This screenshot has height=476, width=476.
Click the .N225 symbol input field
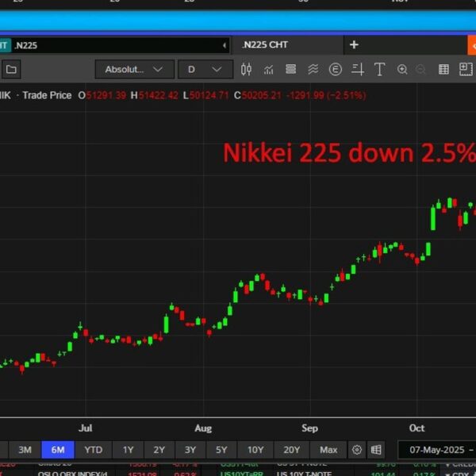(119, 45)
